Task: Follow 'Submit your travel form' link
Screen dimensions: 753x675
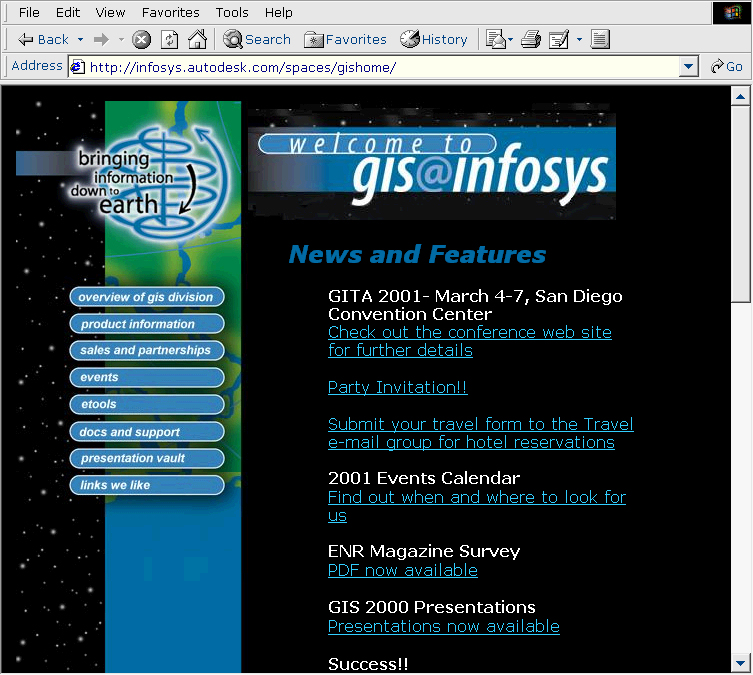Action: coord(480,433)
